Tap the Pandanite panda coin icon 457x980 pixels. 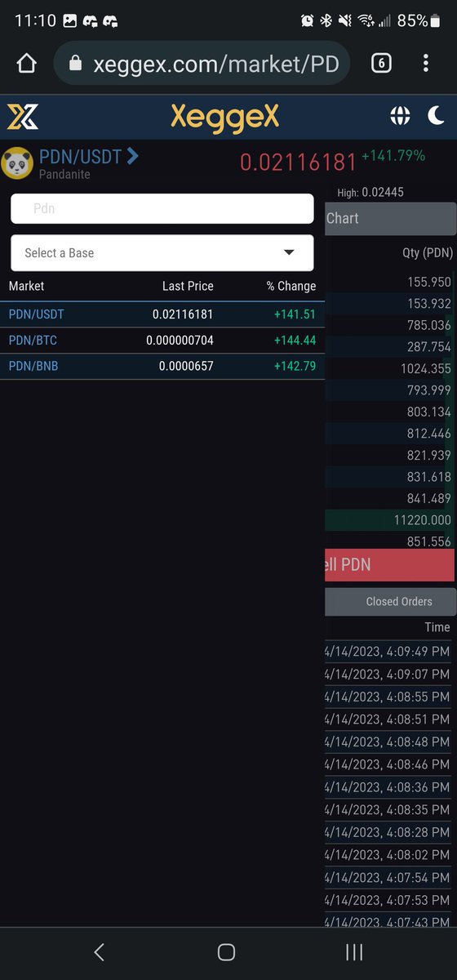coord(17,163)
